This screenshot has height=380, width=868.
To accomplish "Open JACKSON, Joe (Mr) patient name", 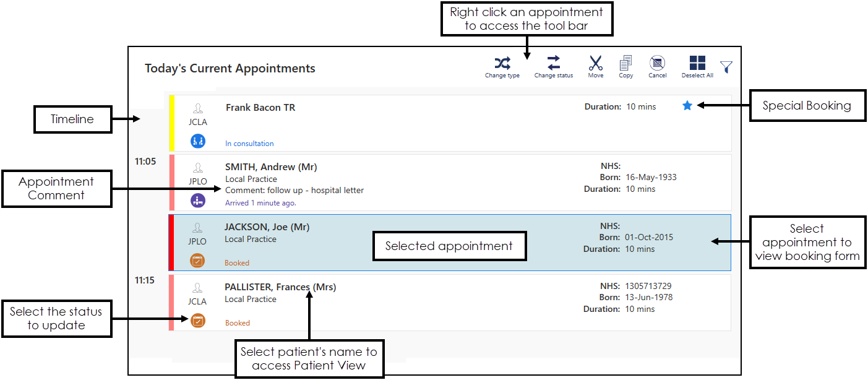I will 267,227.
